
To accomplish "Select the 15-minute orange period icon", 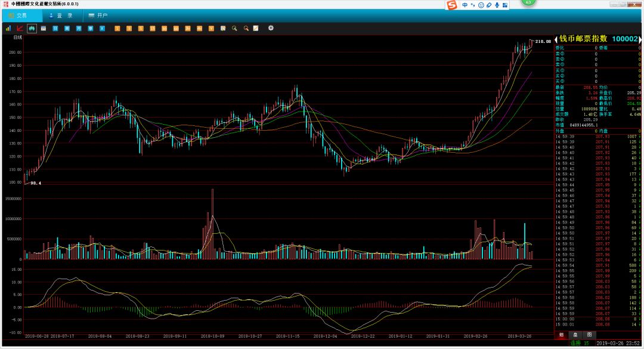I will click(153, 29).
